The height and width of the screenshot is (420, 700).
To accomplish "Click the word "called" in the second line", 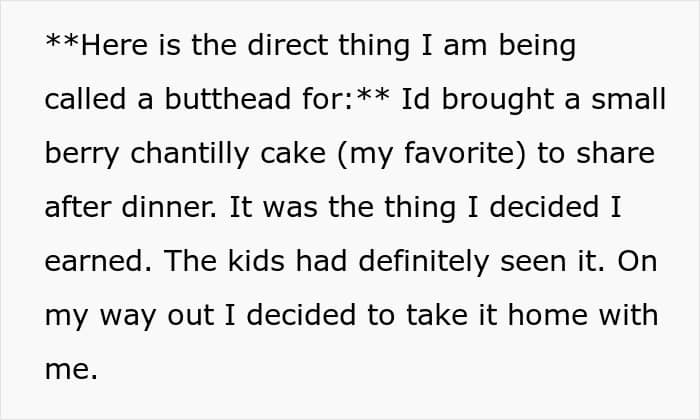I will pyautogui.click(x=85, y=99).
